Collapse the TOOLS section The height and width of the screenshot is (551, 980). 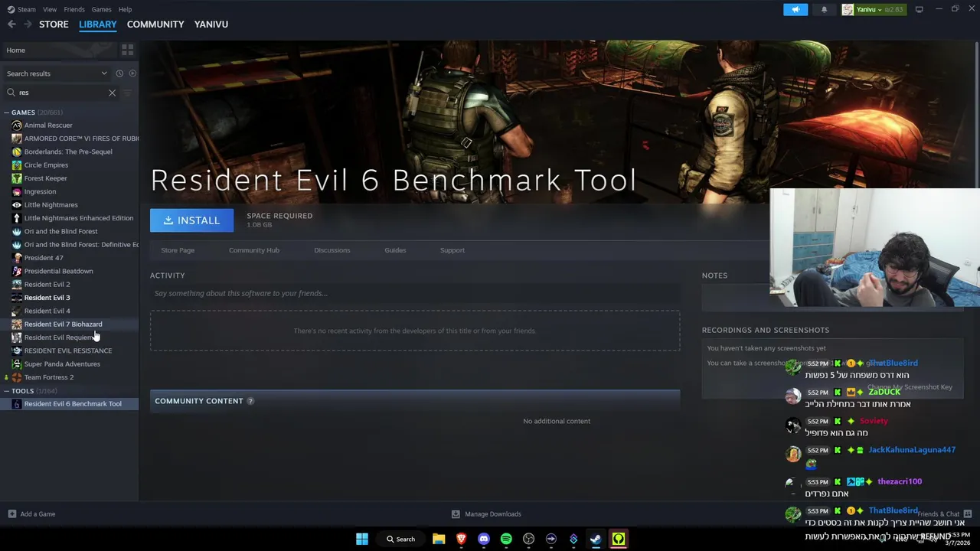tap(6, 391)
